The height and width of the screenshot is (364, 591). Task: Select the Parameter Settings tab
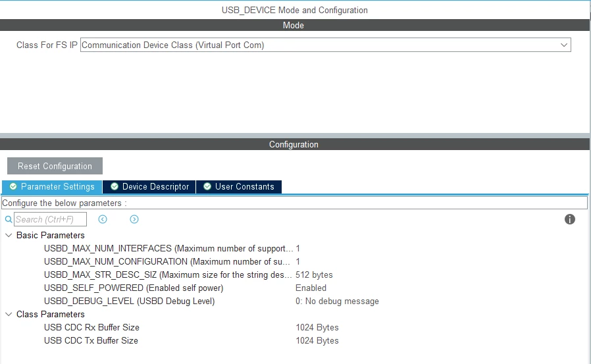coord(52,187)
